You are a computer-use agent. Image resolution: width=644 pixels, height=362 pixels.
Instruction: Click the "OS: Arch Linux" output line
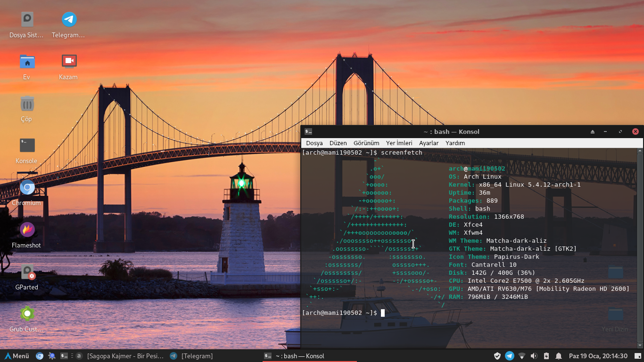475,177
